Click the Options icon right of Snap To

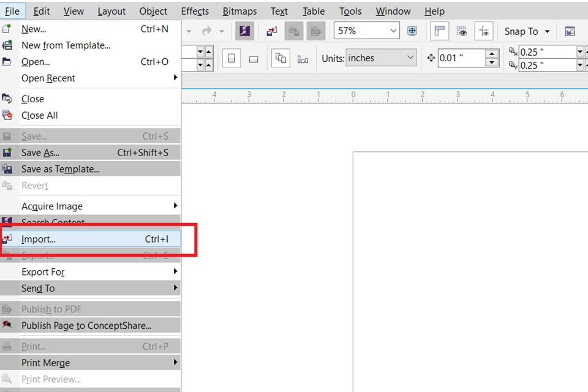(570, 31)
